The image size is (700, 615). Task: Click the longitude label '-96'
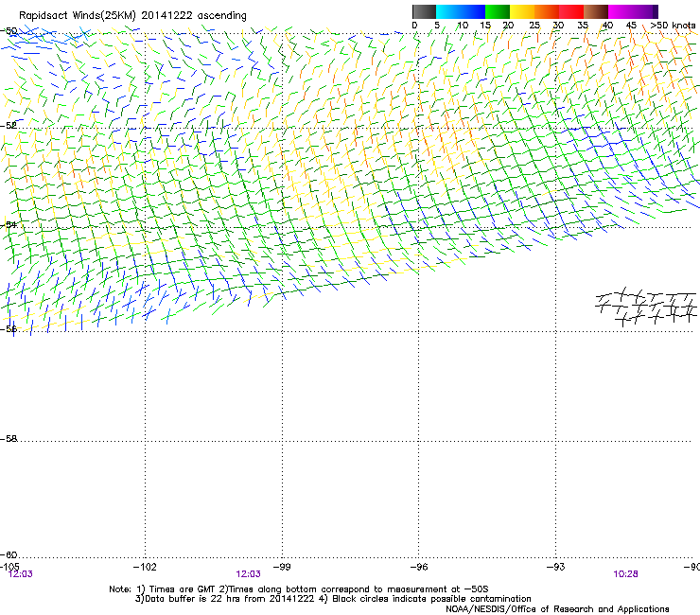[x=419, y=567]
